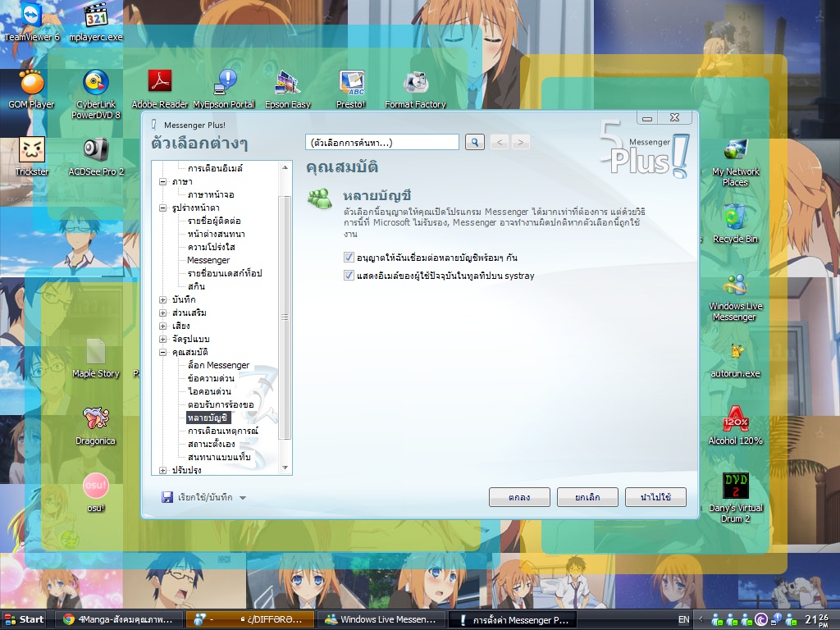840x630 pixels.
Task: Click the search magnifier button
Action: [x=475, y=142]
